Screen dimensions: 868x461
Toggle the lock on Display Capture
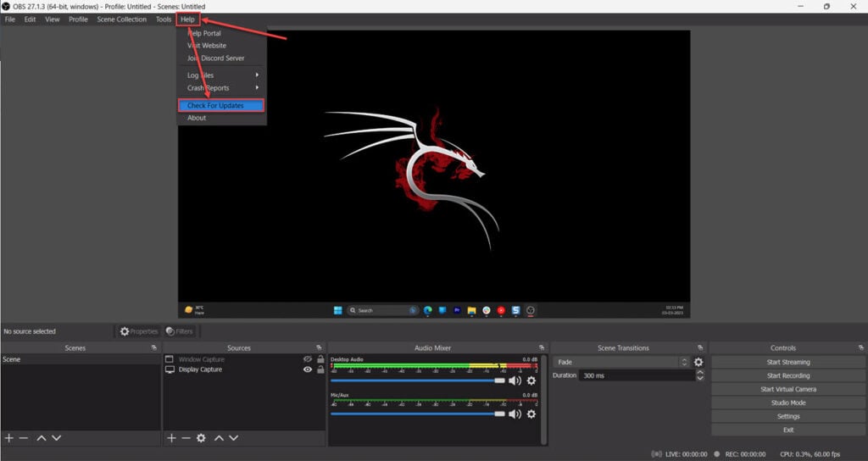tap(320, 369)
